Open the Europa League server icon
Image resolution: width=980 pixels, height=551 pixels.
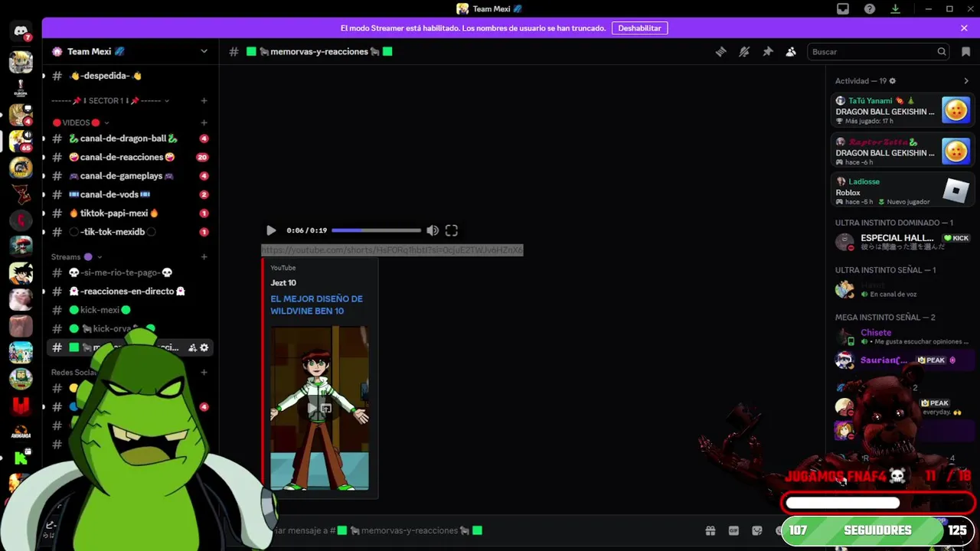[21, 88]
